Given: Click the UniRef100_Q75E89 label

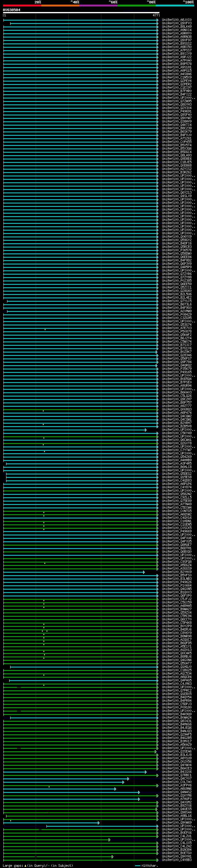Looking at the screenshot, I should click(177, 501).
